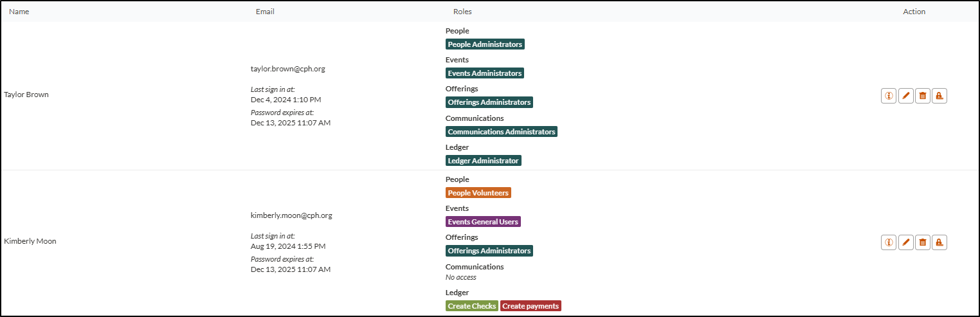Edit Taylor Brown with pencil icon
The image size is (980, 317).
(x=906, y=96)
